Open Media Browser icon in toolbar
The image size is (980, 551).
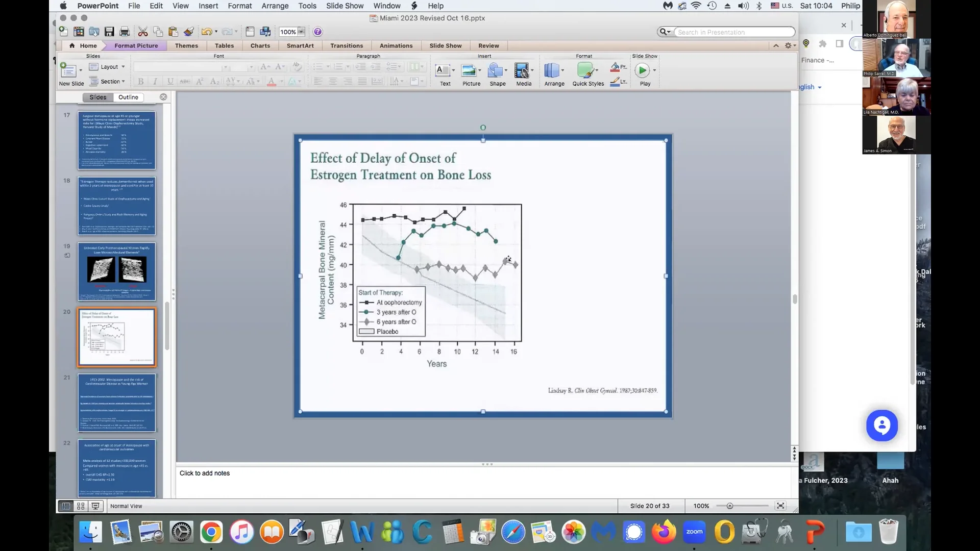(x=265, y=32)
